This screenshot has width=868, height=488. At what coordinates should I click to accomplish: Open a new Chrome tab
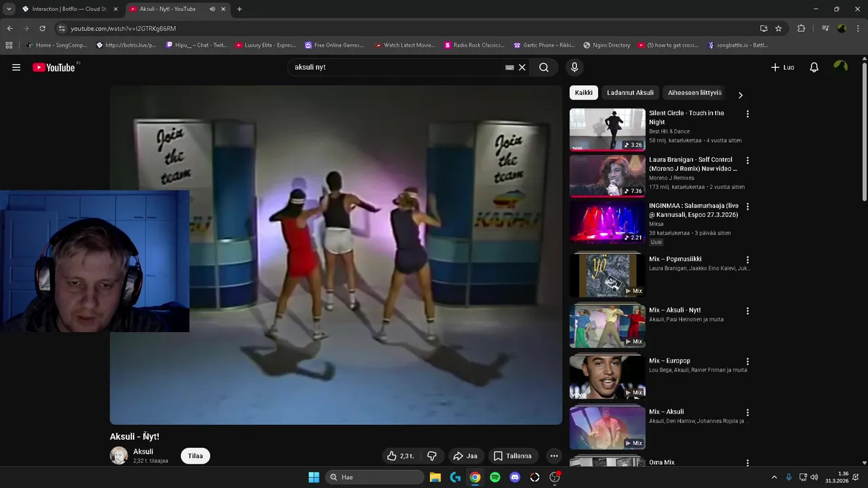(239, 9)
